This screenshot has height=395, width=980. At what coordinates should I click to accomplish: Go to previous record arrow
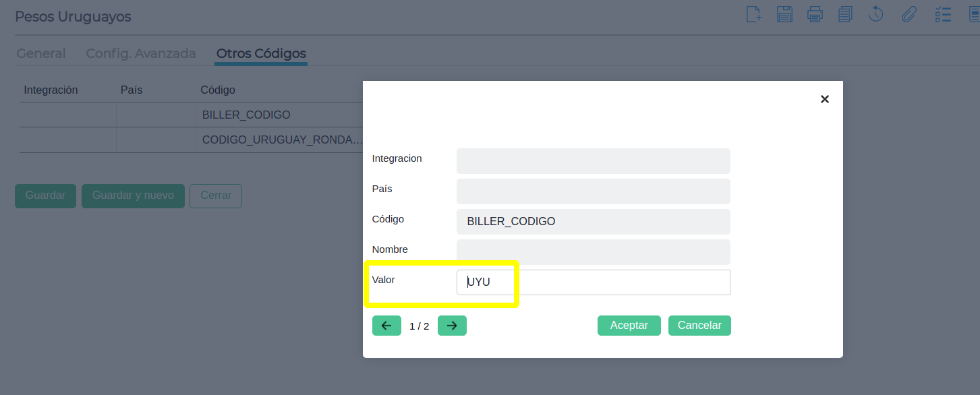386,326
